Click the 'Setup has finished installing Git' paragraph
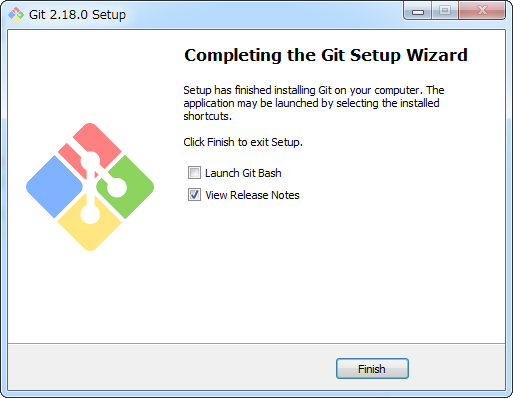Image resolution: width=513 pixels, height=398 pixels. point(314,103)
